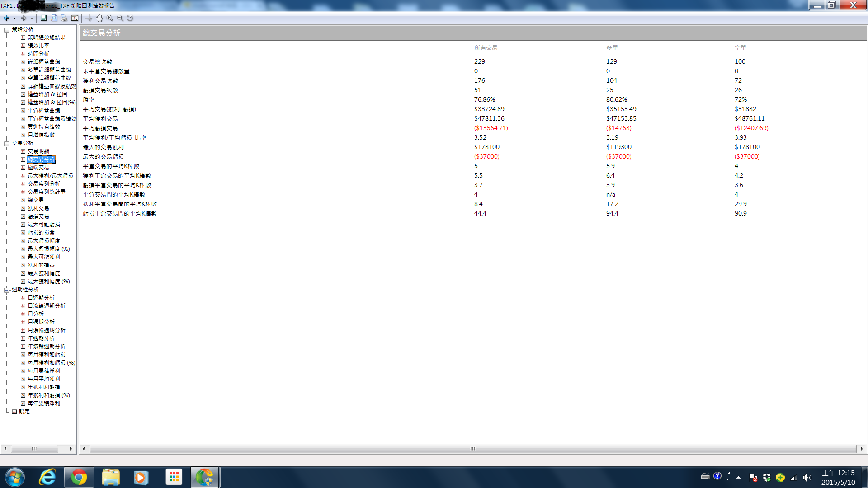The height and width of the screenshot is (488, 868).
Task: Open 最大虧損幅度 (%) item
Action: (48, 249)
